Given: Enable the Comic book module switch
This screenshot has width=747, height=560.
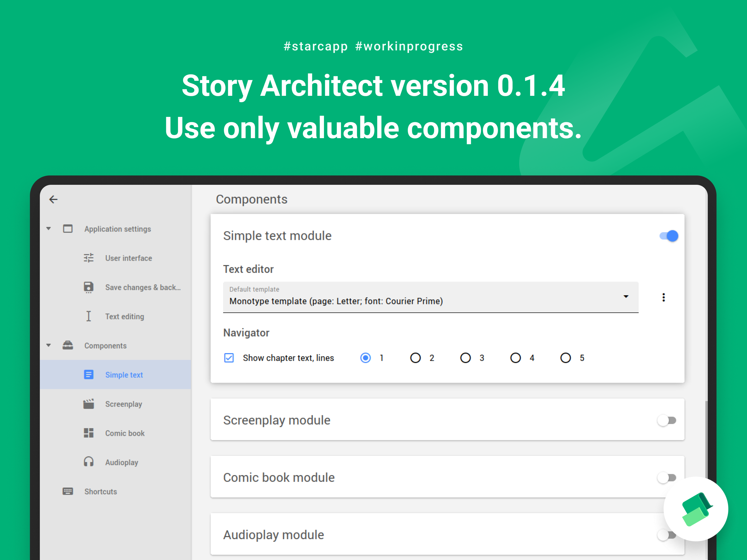Looking at the screenshot, I should (667, 478).
